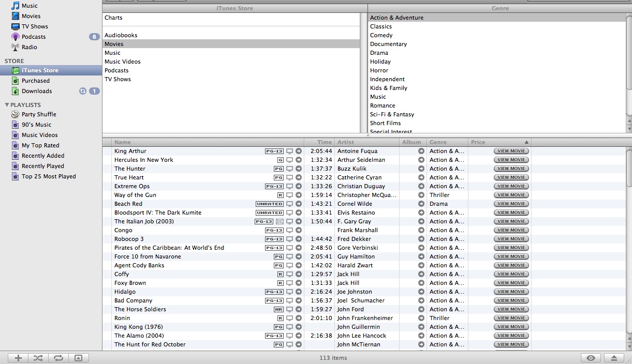Click the Podcasts unplayed count badge

(94, 37)
